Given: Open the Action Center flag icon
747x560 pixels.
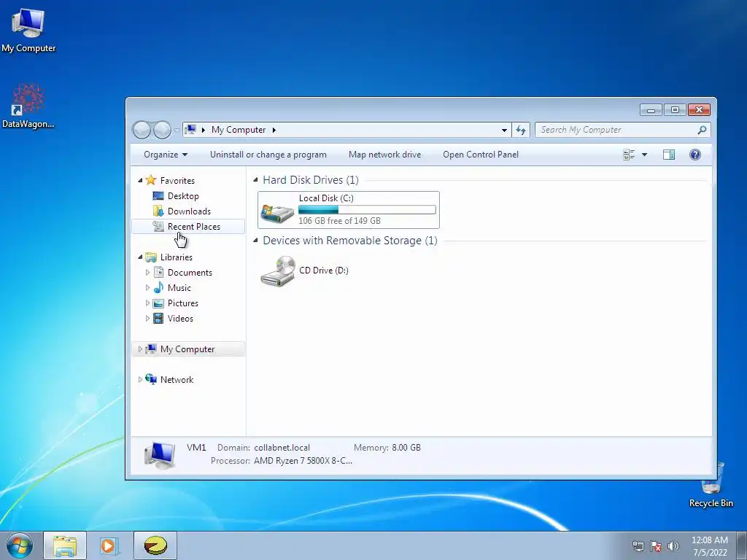Looking at the screenshot, I should [x=656, y=546].
